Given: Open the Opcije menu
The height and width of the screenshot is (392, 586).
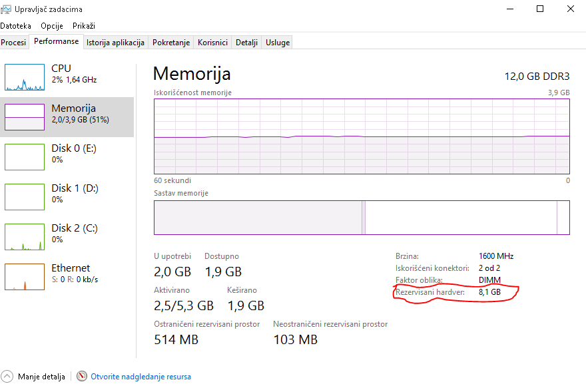Looking at the screenshot, I should point(52,25).
